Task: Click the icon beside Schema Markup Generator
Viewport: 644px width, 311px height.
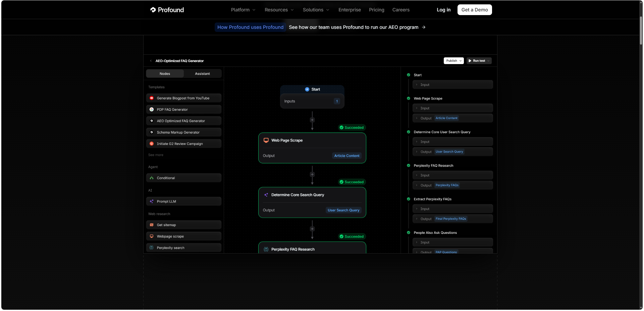Action: (x=152, y=132)
